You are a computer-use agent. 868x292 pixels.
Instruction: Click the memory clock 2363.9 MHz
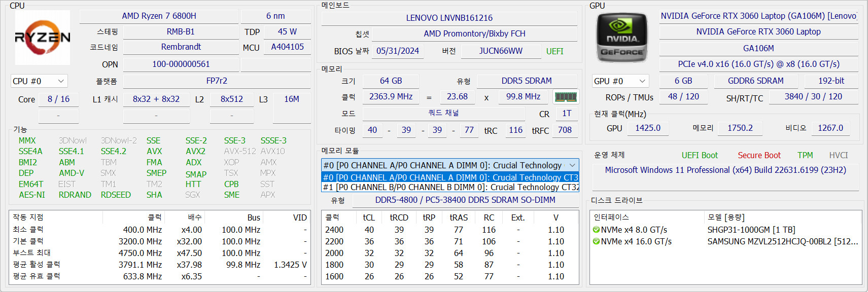pos(391,97)
